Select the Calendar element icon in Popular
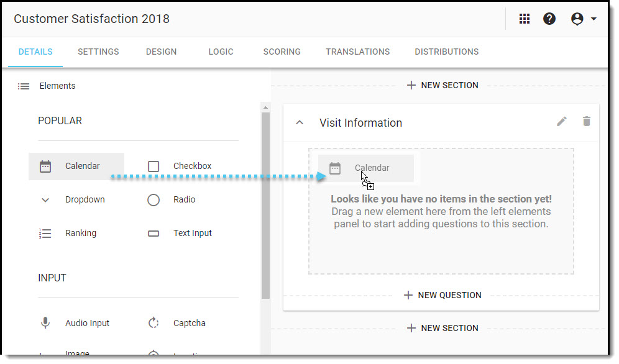The width and height of the screenshot is (619, 364). point(45,166)
